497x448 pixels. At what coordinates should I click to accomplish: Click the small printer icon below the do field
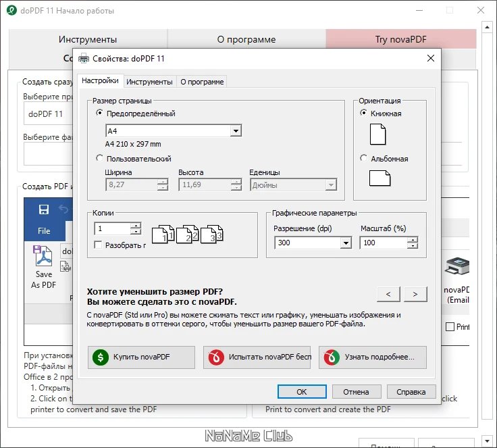point(66,266)
